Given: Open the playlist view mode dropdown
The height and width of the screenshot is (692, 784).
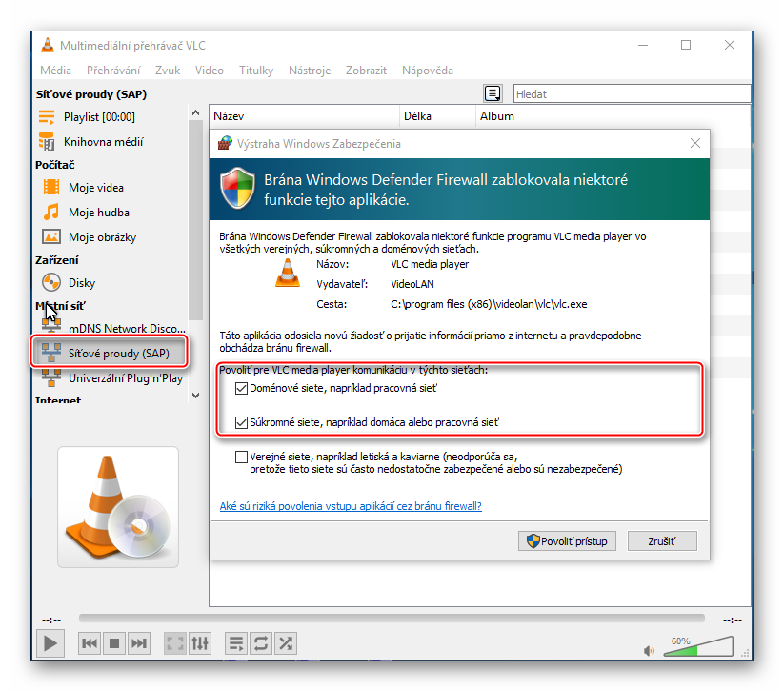Looking at the screenshot, I should pyautogui.click(x=493, y=93).
